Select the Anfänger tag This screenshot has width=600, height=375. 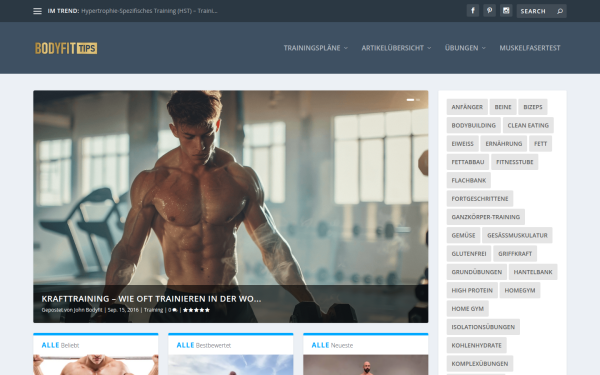(x=467, y=107)
